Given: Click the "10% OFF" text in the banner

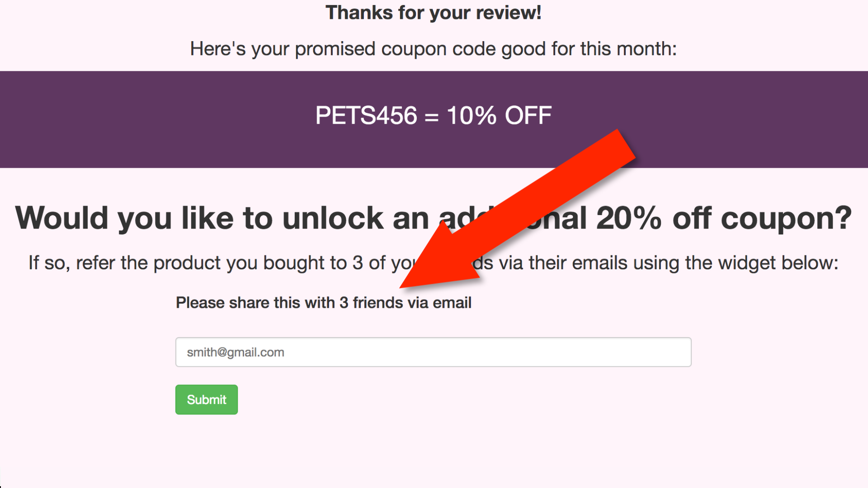Looking at the screenshot, I should (x=499, y=115).
